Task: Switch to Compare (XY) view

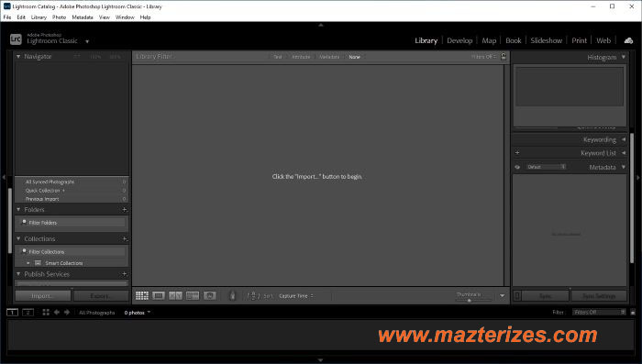Action: [176, 295]
